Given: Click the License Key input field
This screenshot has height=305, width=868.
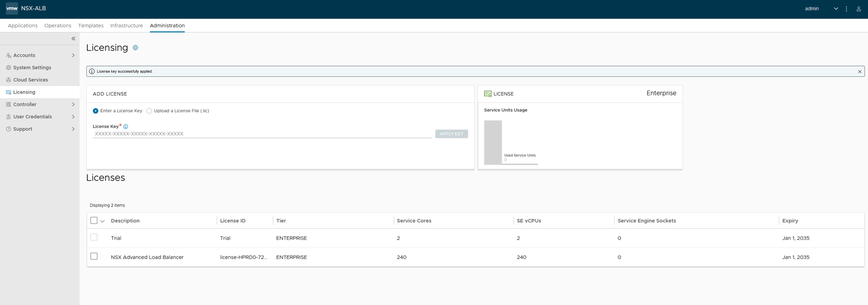Looking at the screenshot, I should coord(262,134).
